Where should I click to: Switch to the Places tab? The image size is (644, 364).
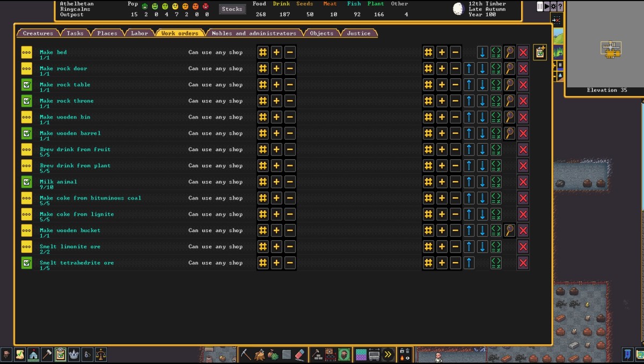(107, 33)
